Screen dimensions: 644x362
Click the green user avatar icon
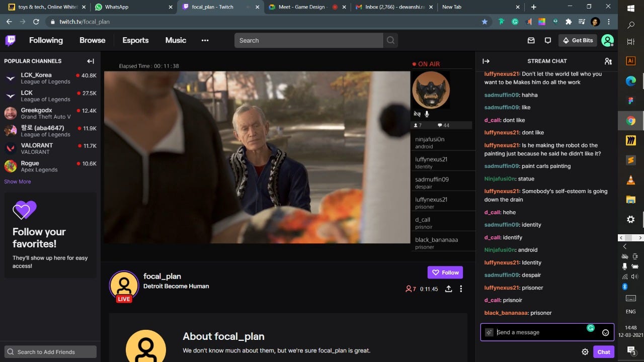[x=607, y=40]
